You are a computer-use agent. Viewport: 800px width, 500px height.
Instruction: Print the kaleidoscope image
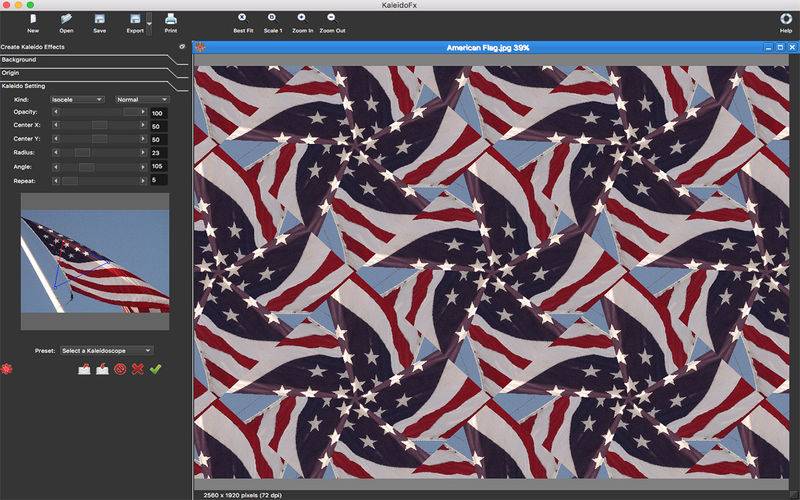pyautogui.click(x=171, y=23)
